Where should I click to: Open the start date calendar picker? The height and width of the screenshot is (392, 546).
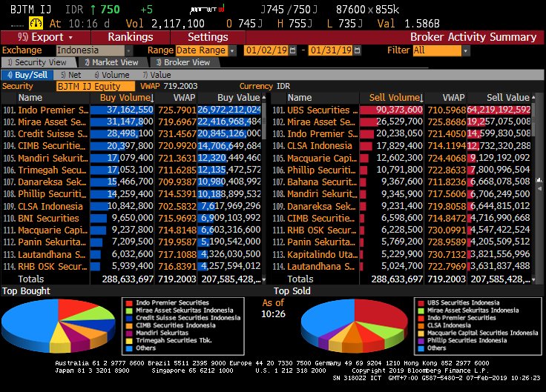(292, 51)
